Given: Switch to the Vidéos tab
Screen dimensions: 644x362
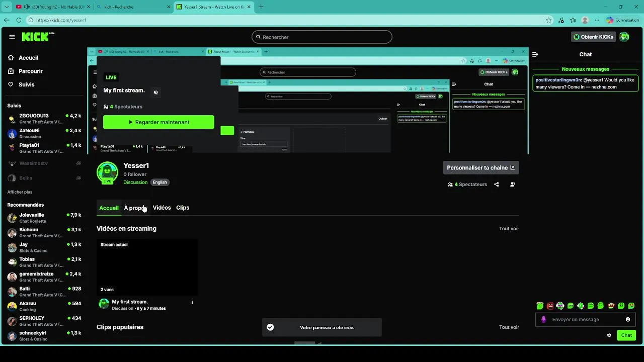Looking at the screenshot, I should pyautogui.click(x=162, y=208).
